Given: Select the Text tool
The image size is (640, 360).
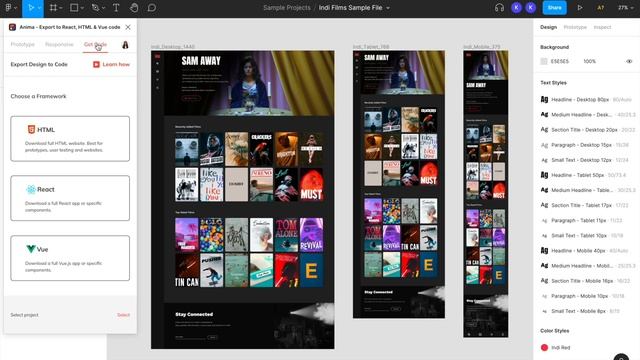Looking at the screenshot, I should 116,8.
